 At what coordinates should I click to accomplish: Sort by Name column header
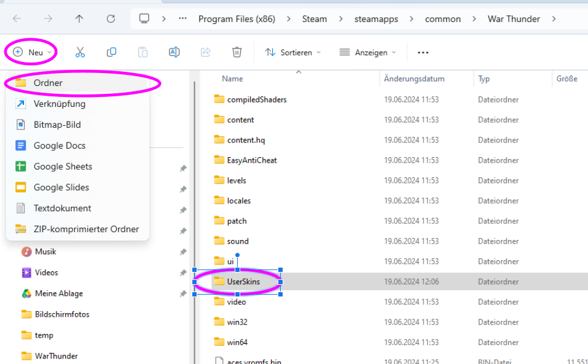point(232,79)
